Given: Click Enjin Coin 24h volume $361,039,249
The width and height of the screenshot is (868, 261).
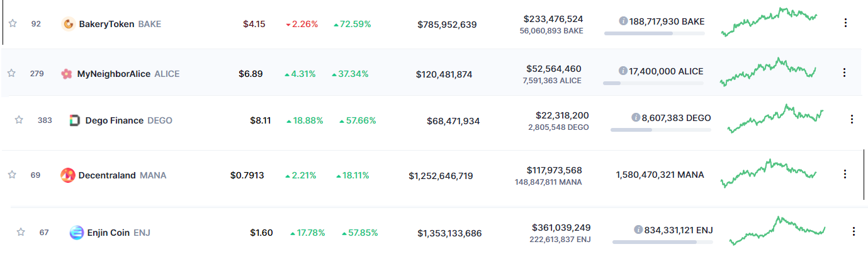Looking at the screenshot, I should 561,228.
